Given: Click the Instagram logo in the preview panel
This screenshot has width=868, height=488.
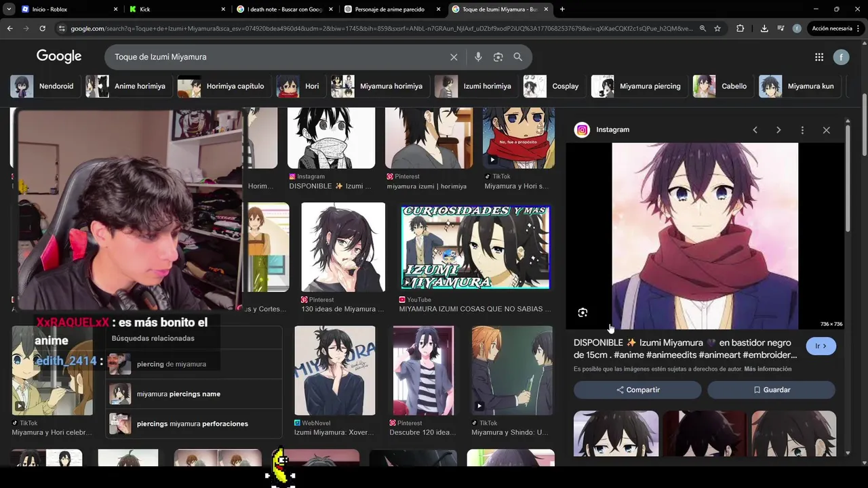Looking at the screenshot, I should 582,129.
